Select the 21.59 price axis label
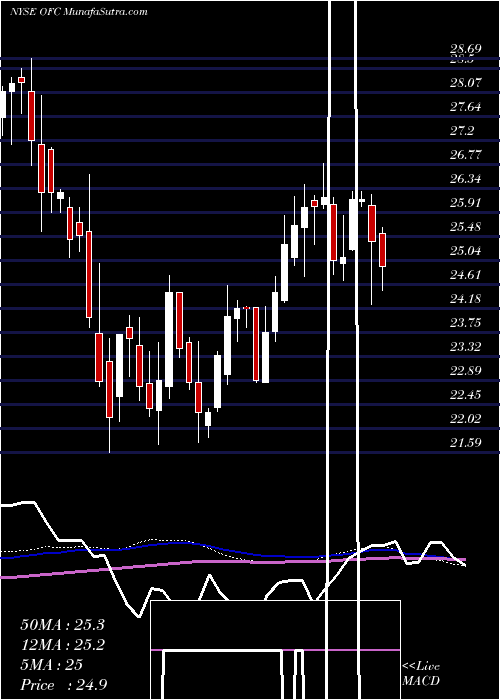500x700 pixels. [x=466, y=442]
